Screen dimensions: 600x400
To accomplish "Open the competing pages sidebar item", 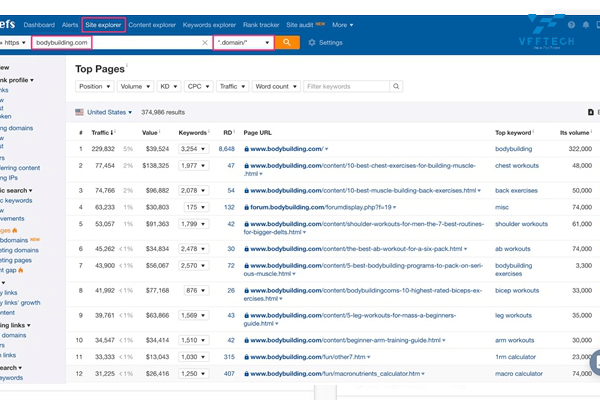I will coord(16,260).
